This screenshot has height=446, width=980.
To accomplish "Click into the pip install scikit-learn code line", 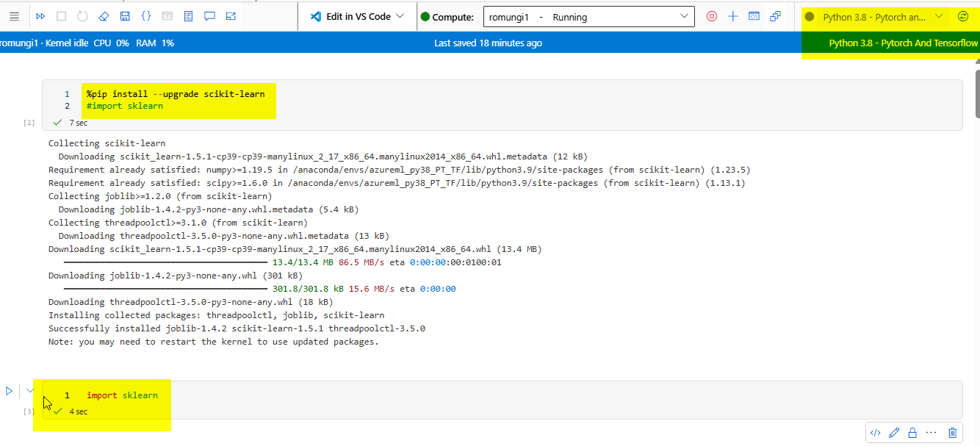I will (176, 94).
